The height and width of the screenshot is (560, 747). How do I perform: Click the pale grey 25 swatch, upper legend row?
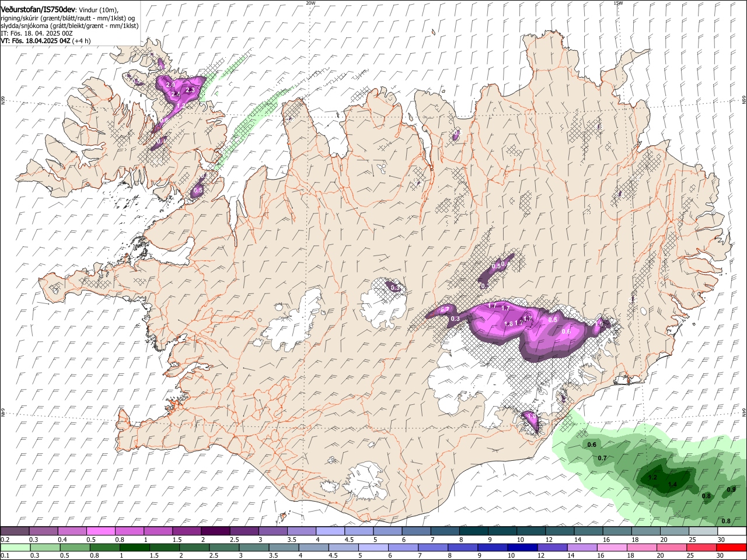click(703, 531)
